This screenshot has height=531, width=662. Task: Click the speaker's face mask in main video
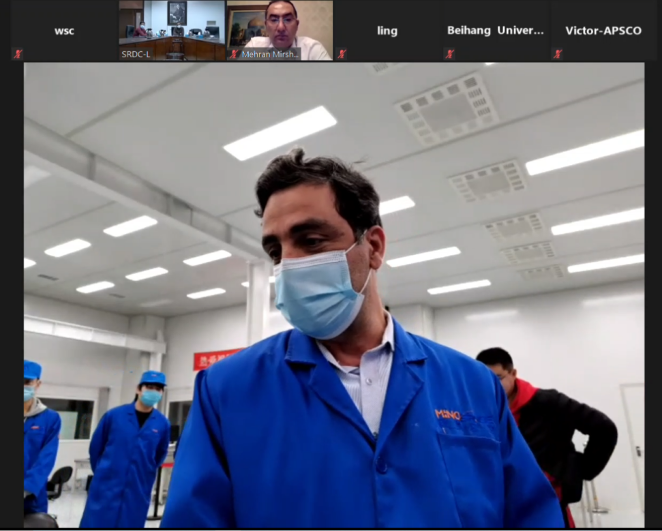320,290
